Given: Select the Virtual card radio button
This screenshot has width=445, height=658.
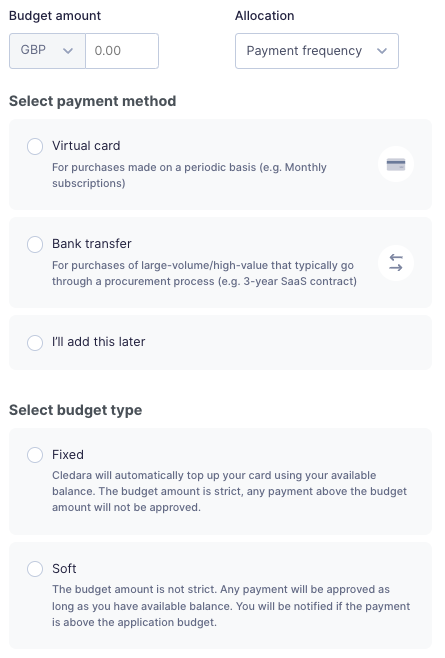Looking at the screenshot, I should point(35,146).
